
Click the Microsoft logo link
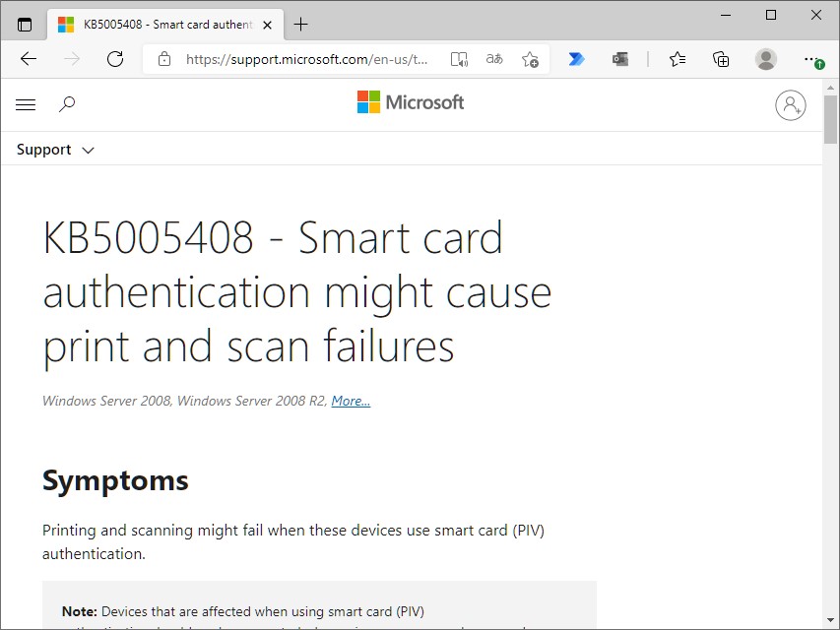pyautogui.click(x=411, y=102)
